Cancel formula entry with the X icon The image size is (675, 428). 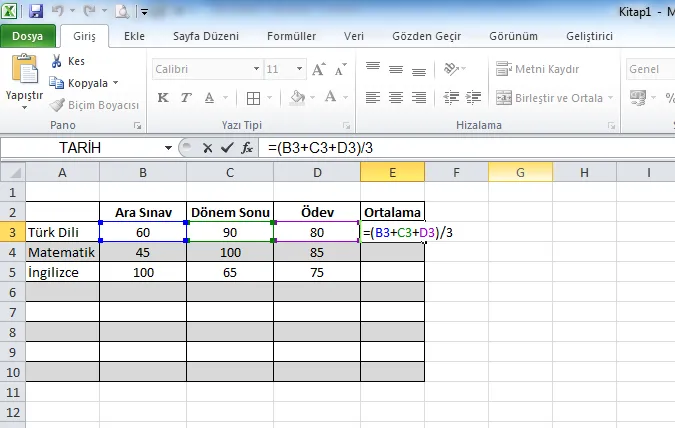click(x=208, y=147)
